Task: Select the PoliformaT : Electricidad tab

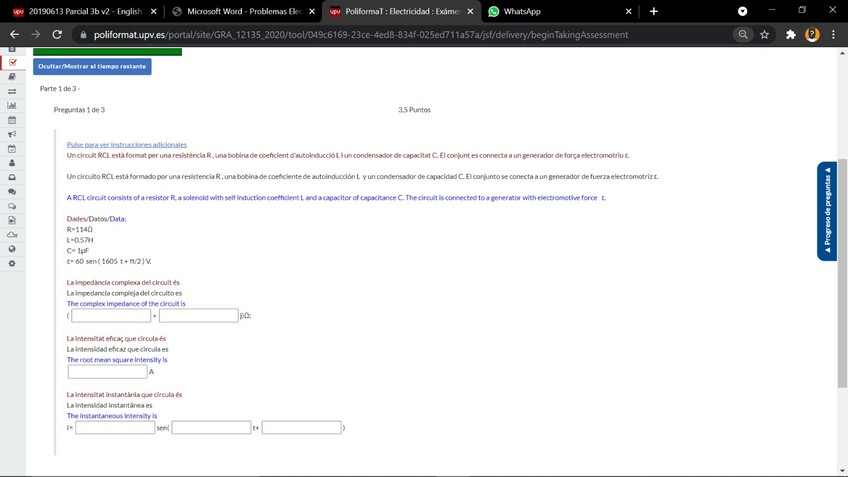Action: pos(401,11)
